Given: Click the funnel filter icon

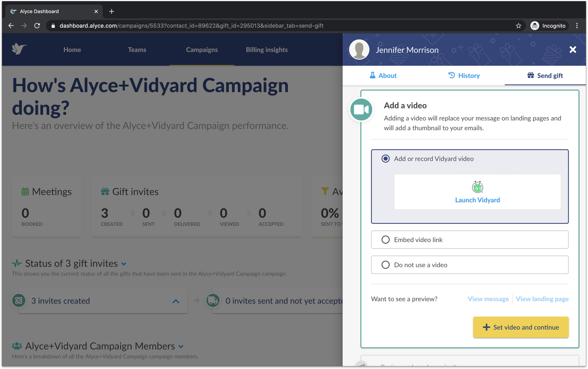Looking at the screenshot, I should pos(325,191).
